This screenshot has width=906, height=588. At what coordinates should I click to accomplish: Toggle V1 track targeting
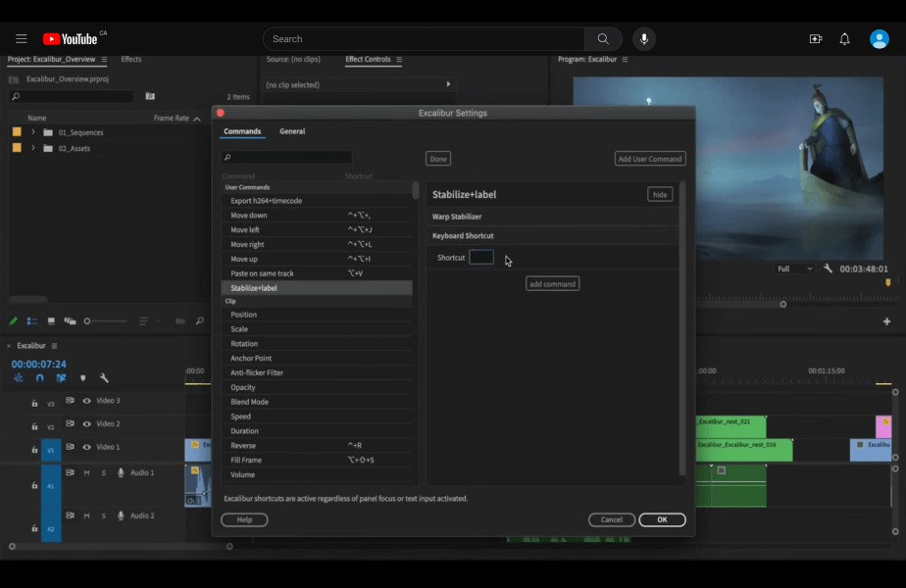pos(51,450)
